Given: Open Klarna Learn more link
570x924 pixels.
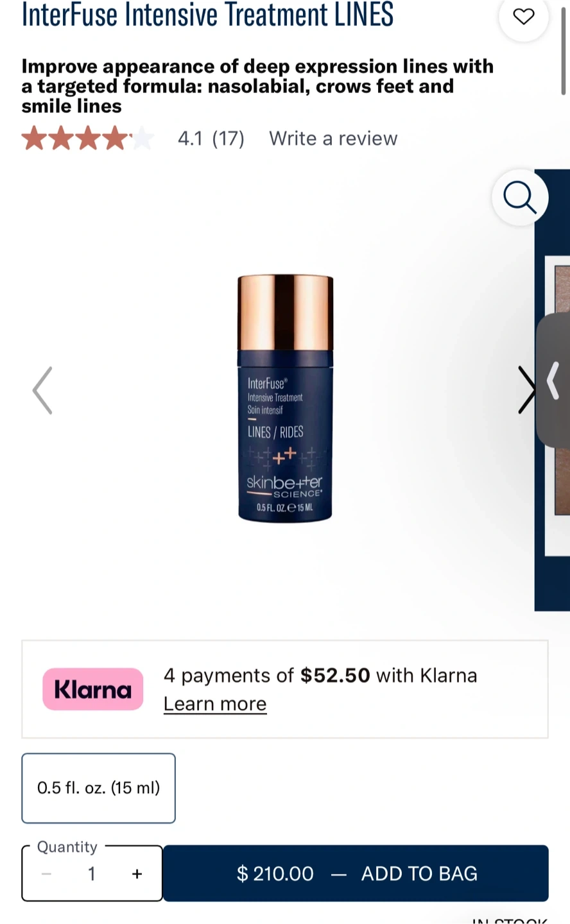Looking at the screenshot, I should [x=215, y=704].
